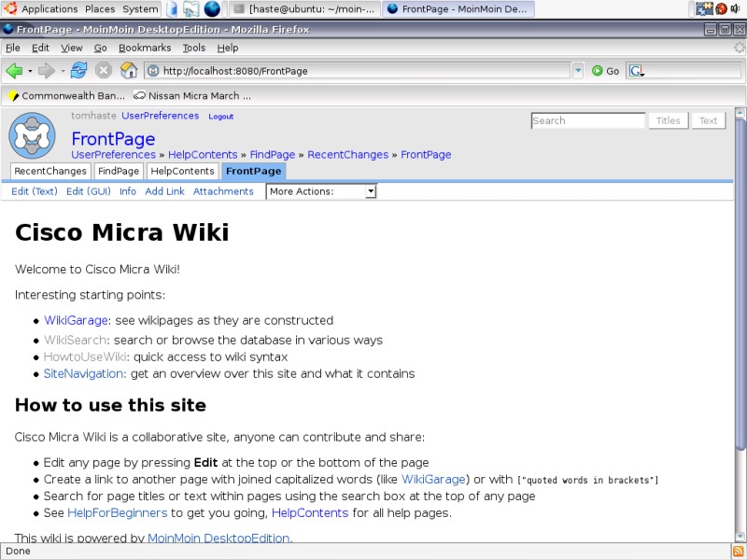Switch to the RecentChanges navigation tab

tap(50, 171)
